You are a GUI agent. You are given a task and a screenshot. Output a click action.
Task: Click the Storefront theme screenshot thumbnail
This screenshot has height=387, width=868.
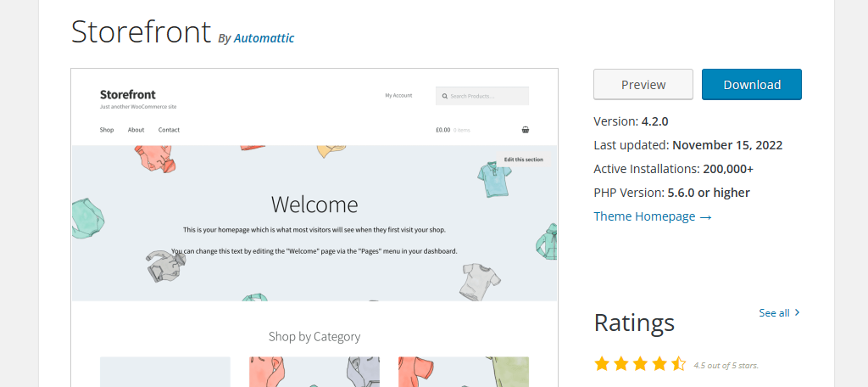coord(314,228)
